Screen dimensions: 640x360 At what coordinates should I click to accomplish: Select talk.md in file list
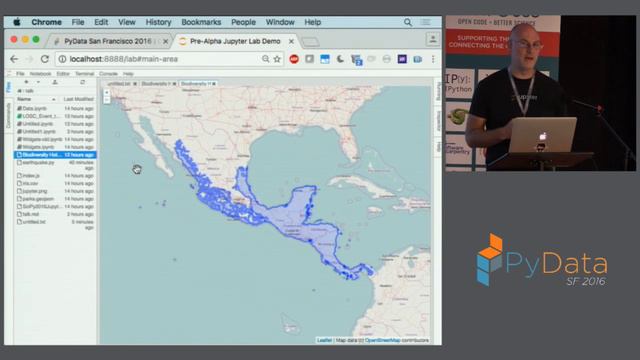[x=55, y=214]
